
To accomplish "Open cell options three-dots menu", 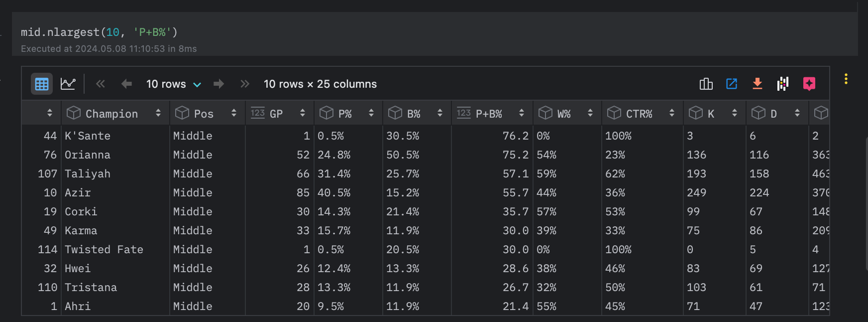I will [846, 79].
